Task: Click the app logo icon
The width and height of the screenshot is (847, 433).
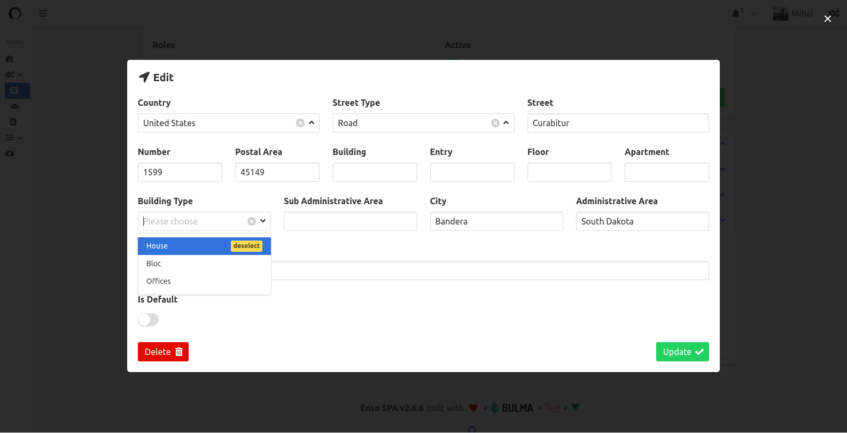Action: (x=15, y=13)
